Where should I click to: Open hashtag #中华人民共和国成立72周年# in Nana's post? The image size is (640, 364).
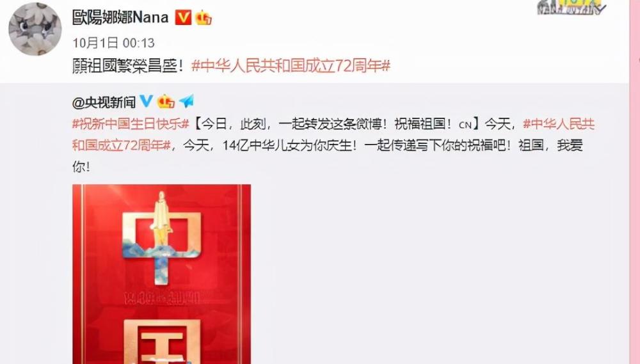click(x=291, y=66)
